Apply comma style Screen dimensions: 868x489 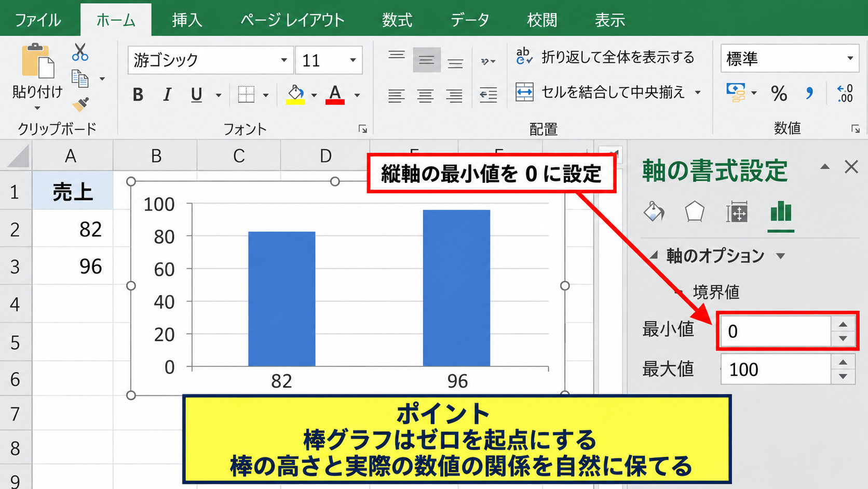pyautogui.click(x=809, y=94)
